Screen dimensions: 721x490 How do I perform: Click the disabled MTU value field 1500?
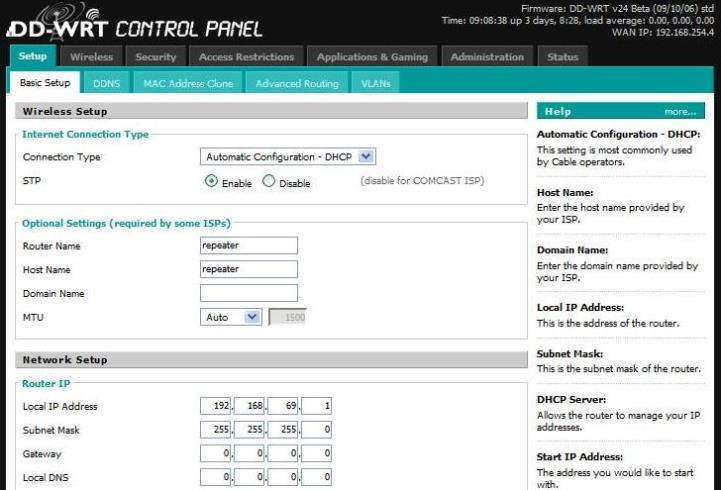click(x=287, y=317)
